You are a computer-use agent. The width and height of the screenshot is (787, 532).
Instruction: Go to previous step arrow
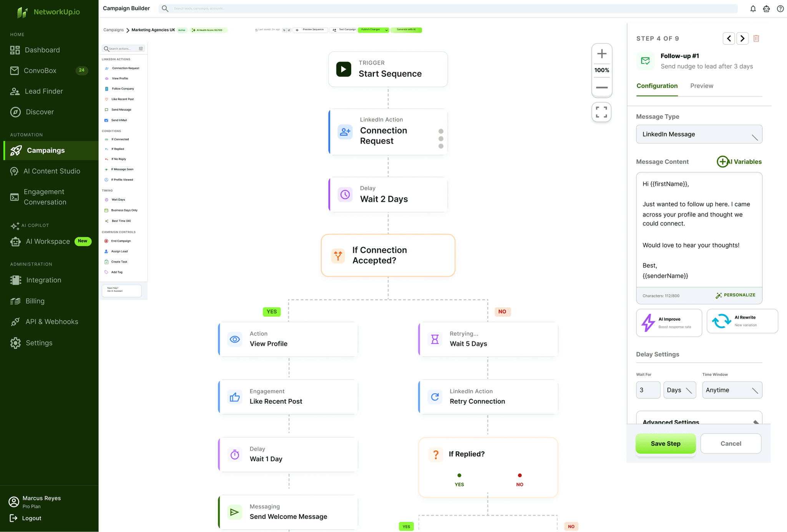pyautogui.click(x=729, y=38)
